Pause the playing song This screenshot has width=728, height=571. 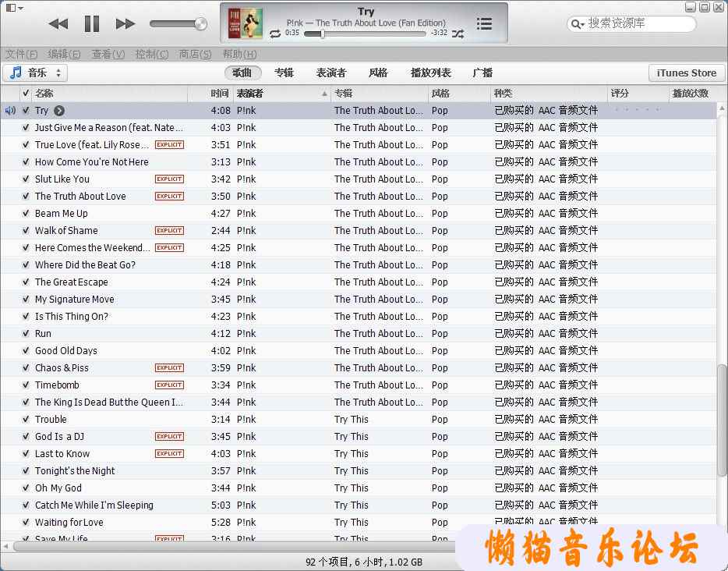(x=92, y=23)
